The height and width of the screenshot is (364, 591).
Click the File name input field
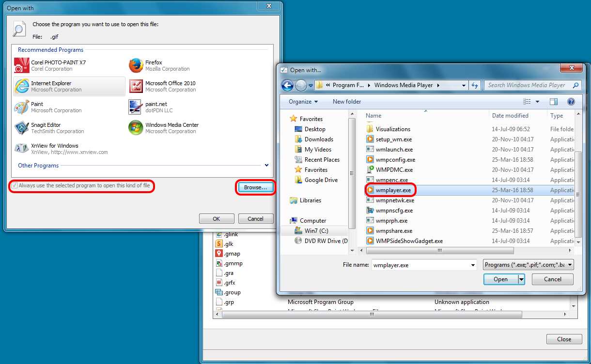tap(420, 265)
